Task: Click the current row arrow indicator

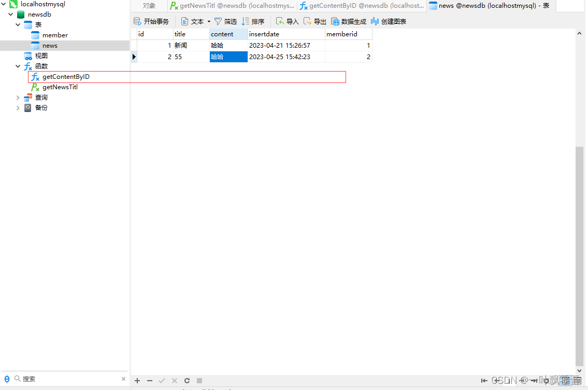Action: (134, 57)
